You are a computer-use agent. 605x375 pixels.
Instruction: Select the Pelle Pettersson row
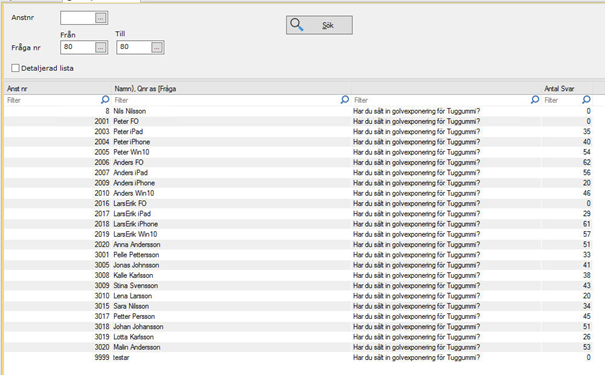click(298, 255)
